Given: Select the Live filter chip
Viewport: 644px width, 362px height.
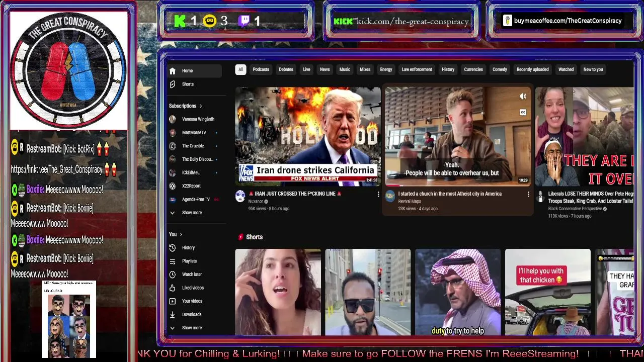Looking at the screenshot, I should pos(306,69).
